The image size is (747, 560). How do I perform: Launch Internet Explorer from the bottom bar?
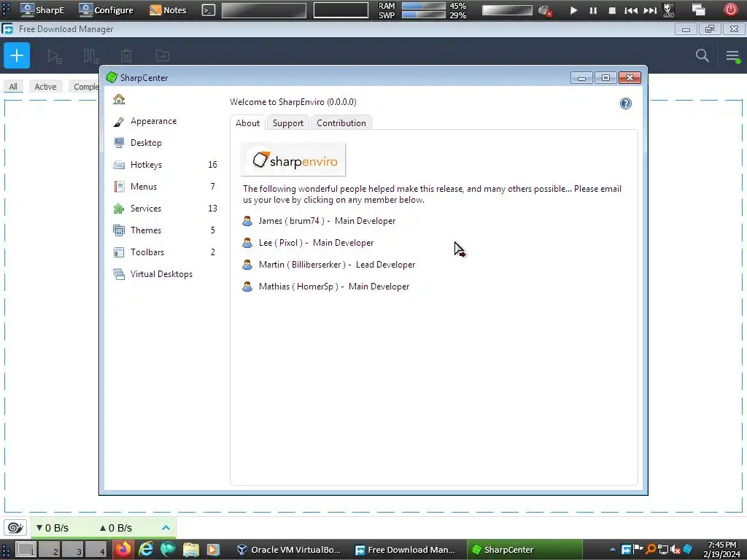pos(146,550)
